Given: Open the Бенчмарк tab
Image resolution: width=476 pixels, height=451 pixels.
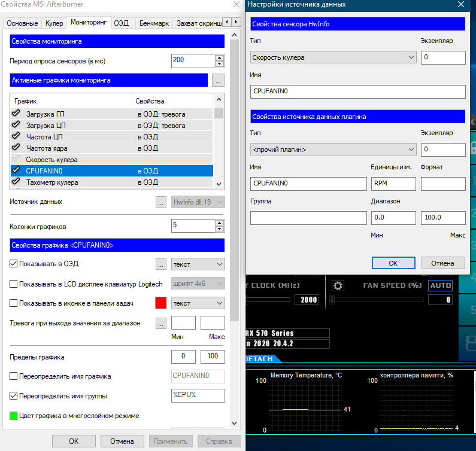Looking at the screenshot, I should 154,23.
